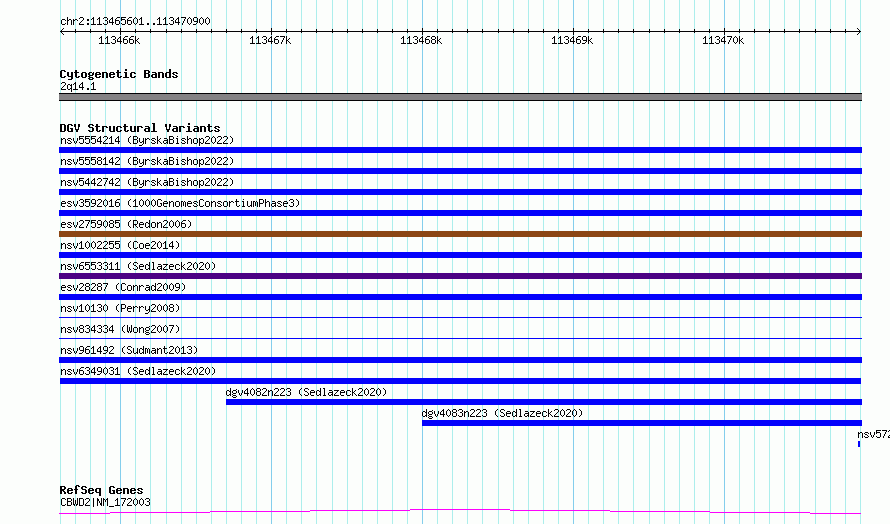Open variant nsv6553311 (Sedlazeck2020) label

(138, 266)
